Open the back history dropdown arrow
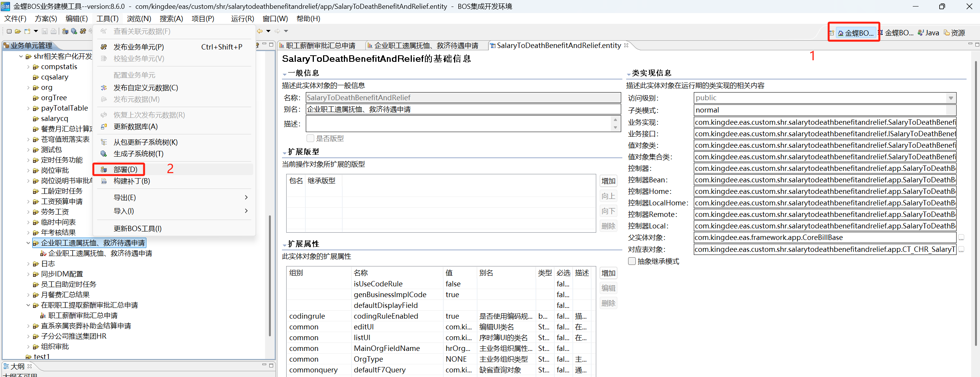Viewport: 980px width, 377px height. (x=268, y=31)
